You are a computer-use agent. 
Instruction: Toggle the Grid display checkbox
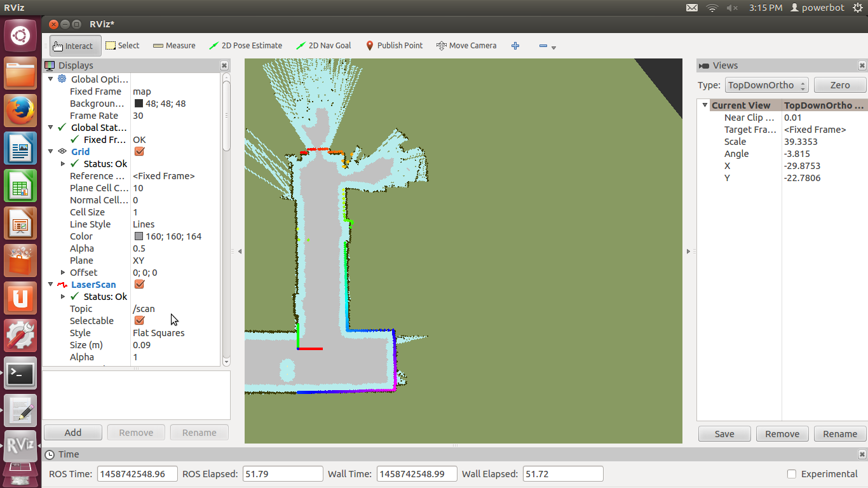point(139,151)
